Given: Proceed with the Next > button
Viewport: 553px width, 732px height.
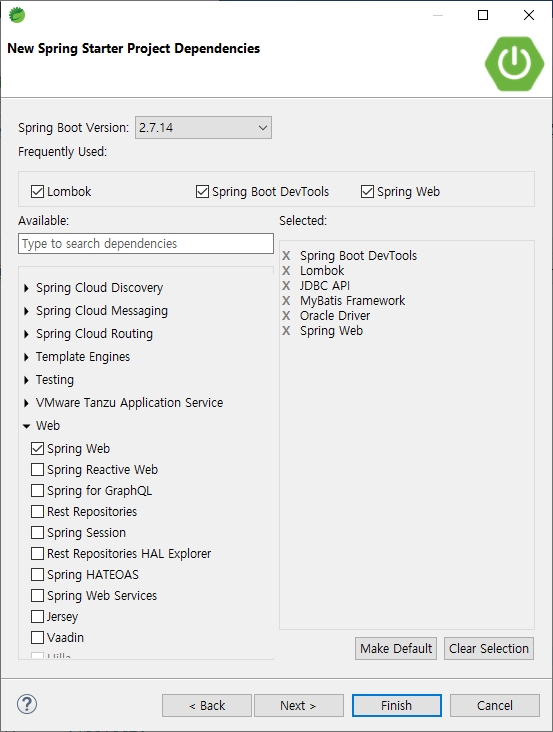Looking at the screenshot, I should (x=299, y=705).
